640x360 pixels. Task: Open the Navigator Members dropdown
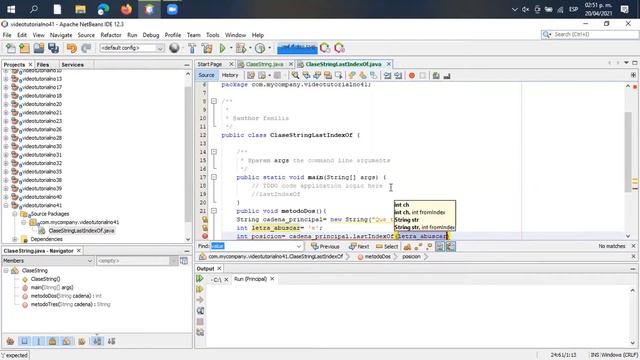click(x=48, y=260)
